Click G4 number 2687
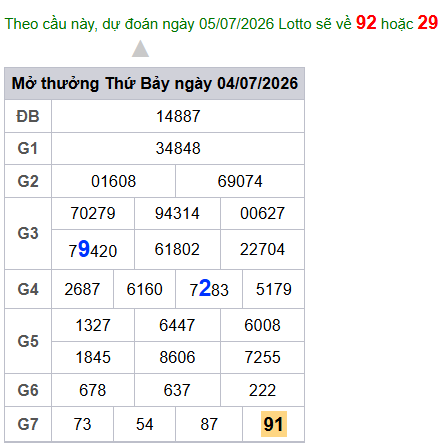Screen dimensions: 442x447 click(82, 289)
